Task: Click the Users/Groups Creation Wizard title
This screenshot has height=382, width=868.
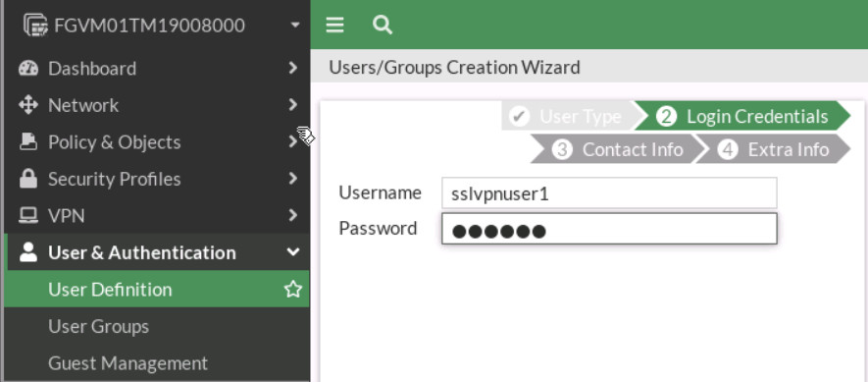Action: [454, 68]
